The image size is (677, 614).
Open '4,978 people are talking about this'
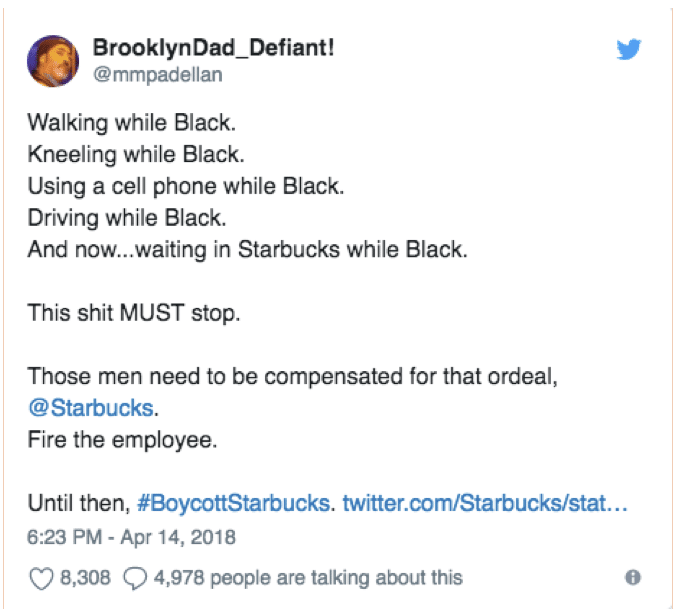tap(308, 578)
